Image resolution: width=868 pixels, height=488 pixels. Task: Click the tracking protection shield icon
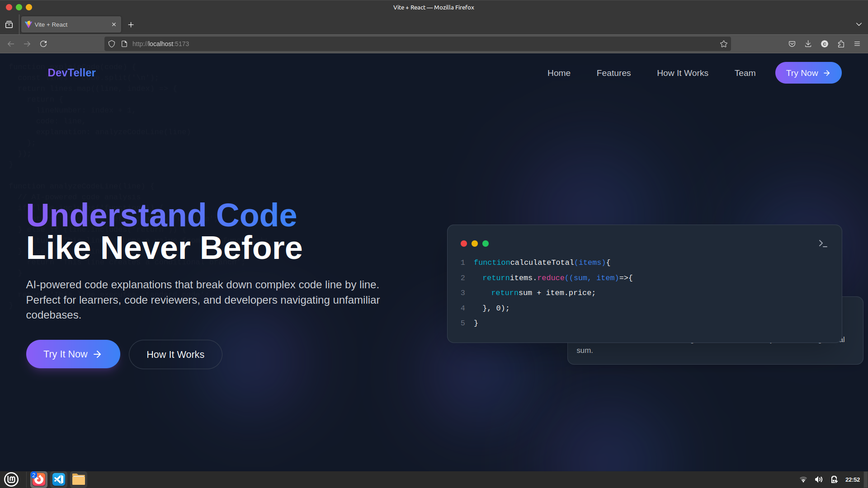[112, 44]
